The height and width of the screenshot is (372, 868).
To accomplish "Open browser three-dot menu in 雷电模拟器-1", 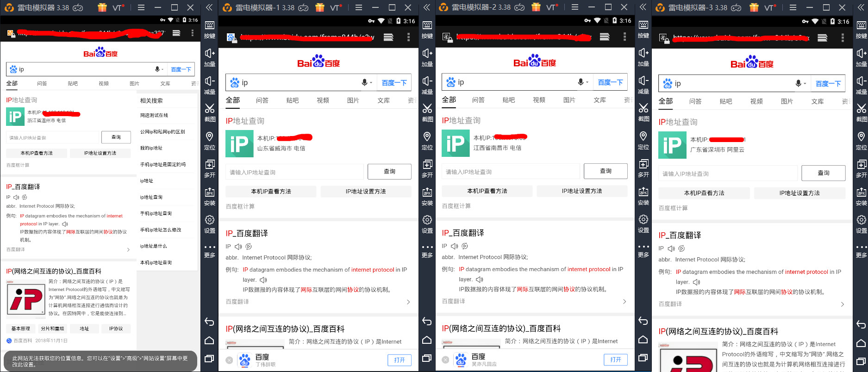I will point(408,37).
